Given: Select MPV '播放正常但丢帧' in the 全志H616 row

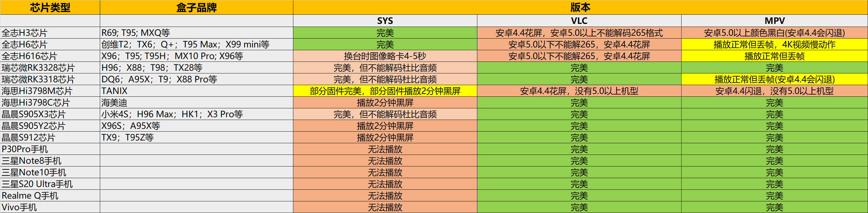Looking at the screenshot, I should click(774, 56).
